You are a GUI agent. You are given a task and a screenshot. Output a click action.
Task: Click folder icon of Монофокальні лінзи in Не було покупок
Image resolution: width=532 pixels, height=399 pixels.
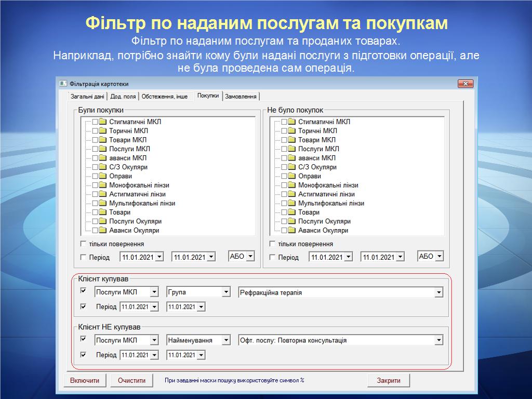291,185
